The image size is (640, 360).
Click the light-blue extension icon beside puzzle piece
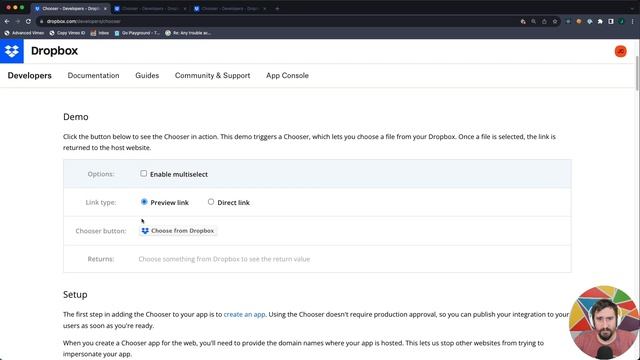[589, 21]
